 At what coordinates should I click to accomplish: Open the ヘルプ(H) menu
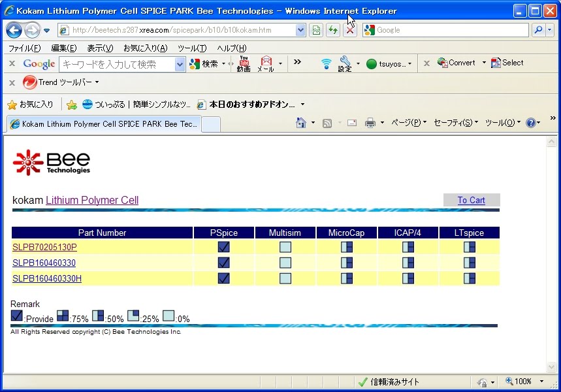[x=231, y=48]
